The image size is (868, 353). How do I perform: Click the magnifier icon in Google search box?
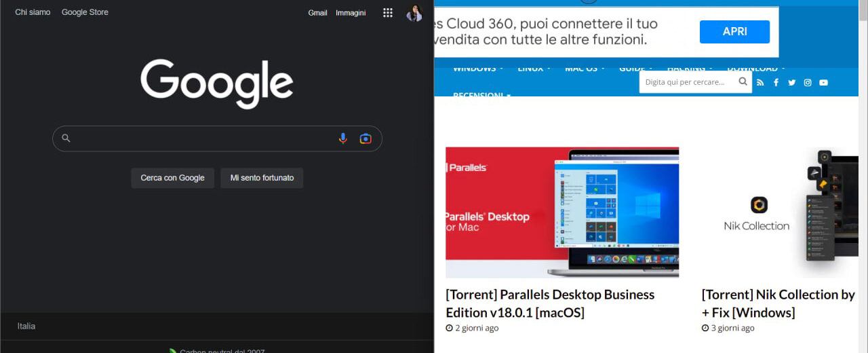(x=66, y=138)
